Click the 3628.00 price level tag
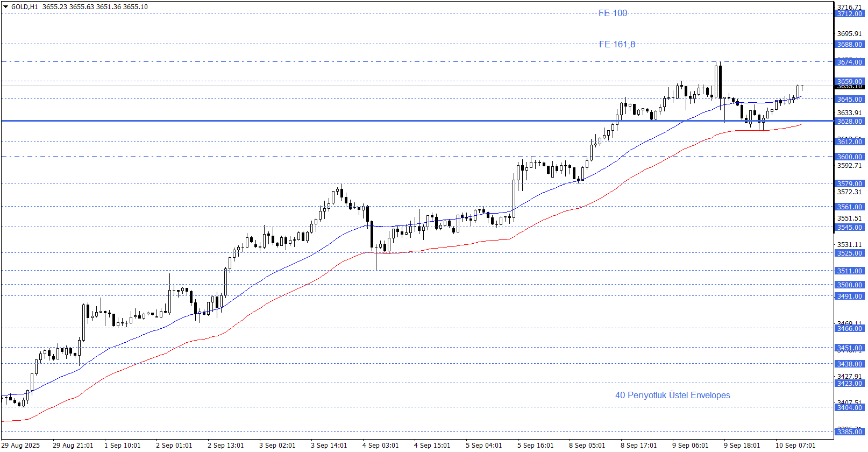The image size is (868, 452). click(x=850, y=122)
